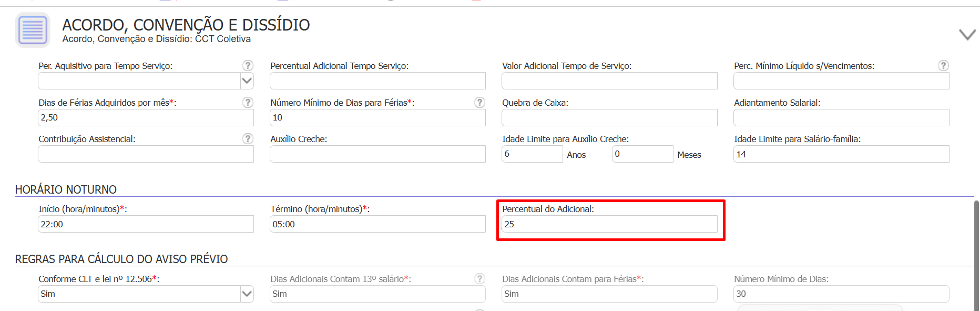Select the Adiantamento Salarial input

841,118
